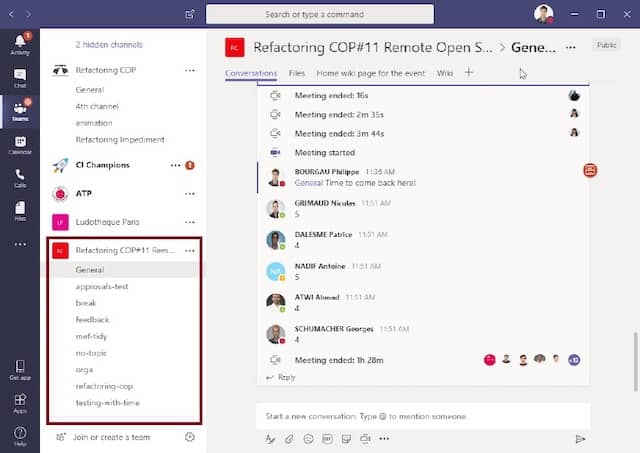Open the Calls phone icon
Screen dimensions: 640x453
click(20, 178)
